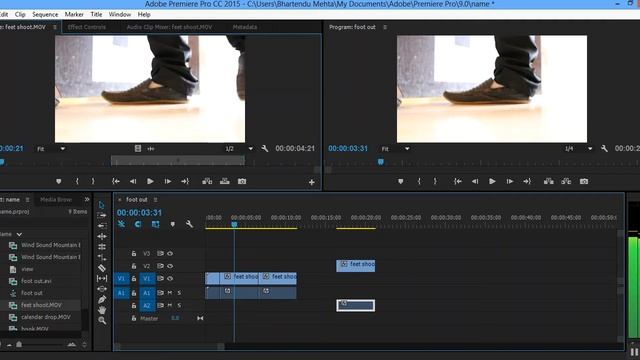Select the Razor tool
This screenshot has height=360, width=640.
click(102, 268)
